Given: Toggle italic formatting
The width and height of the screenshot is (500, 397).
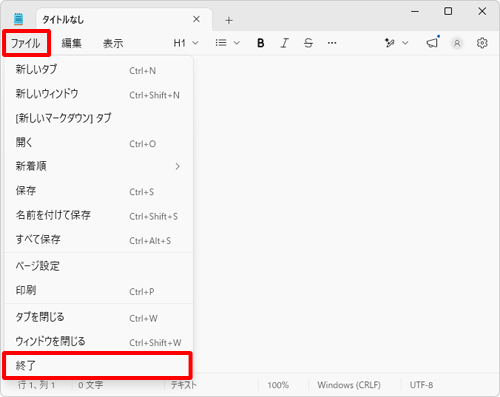Looking at the screenshot, I should click(x=284, y=43).
